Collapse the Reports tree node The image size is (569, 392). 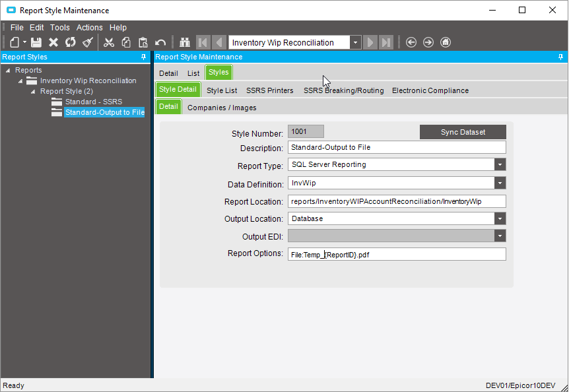tap(8, 71)
